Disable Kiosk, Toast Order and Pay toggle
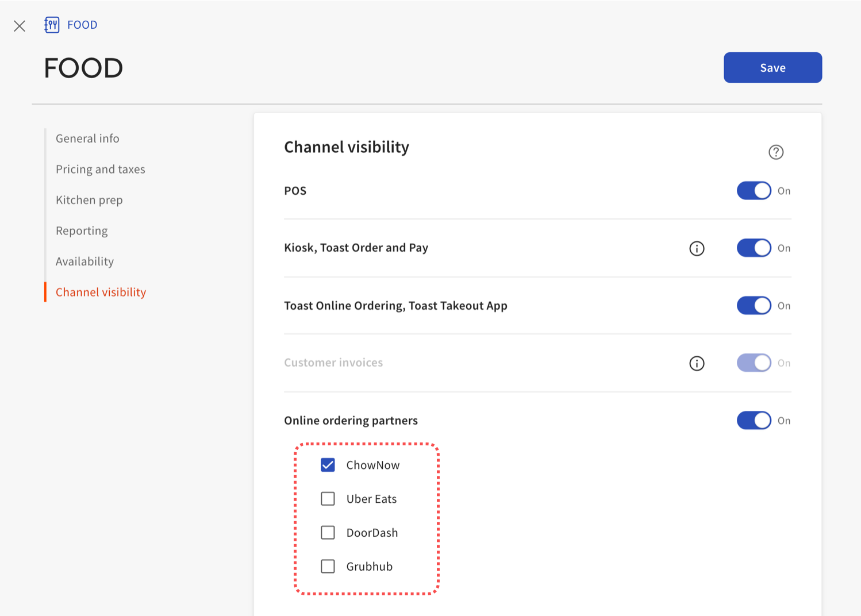This screenshot has height=616, width=861. 754,248
